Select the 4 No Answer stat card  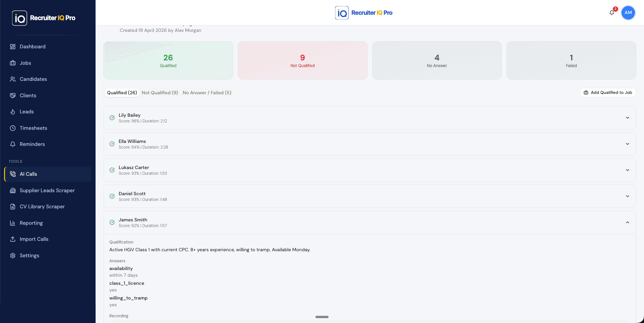tap(437, 60)
